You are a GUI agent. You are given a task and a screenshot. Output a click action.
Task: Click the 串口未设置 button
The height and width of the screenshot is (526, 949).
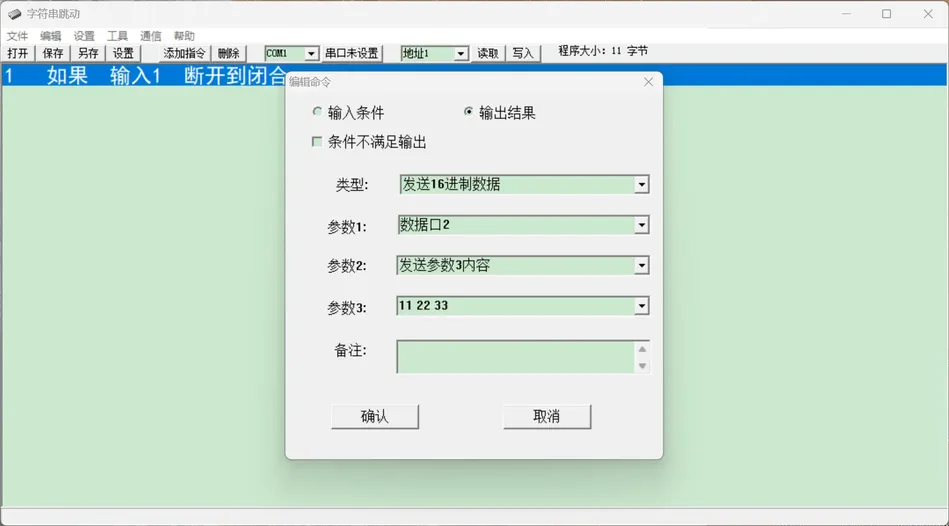point(352,53)
